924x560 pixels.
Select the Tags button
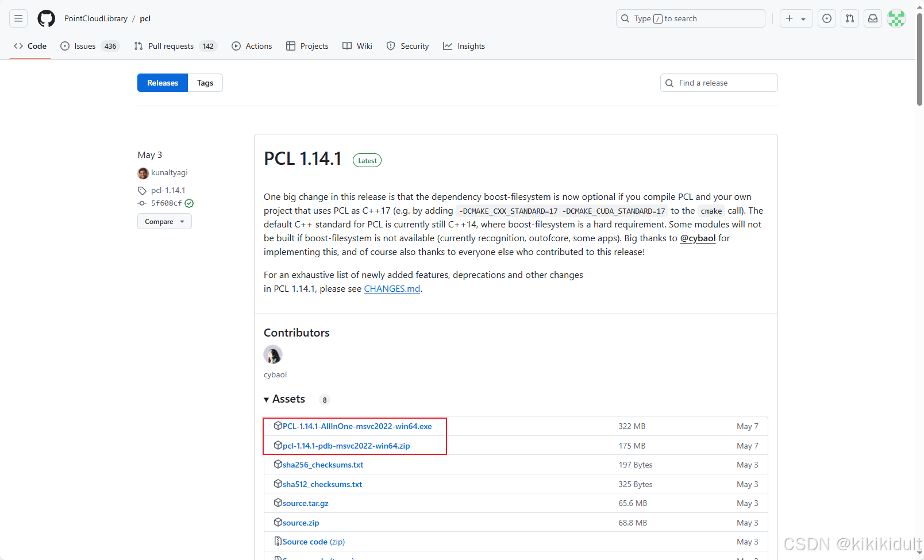click(x=205, y=83)
